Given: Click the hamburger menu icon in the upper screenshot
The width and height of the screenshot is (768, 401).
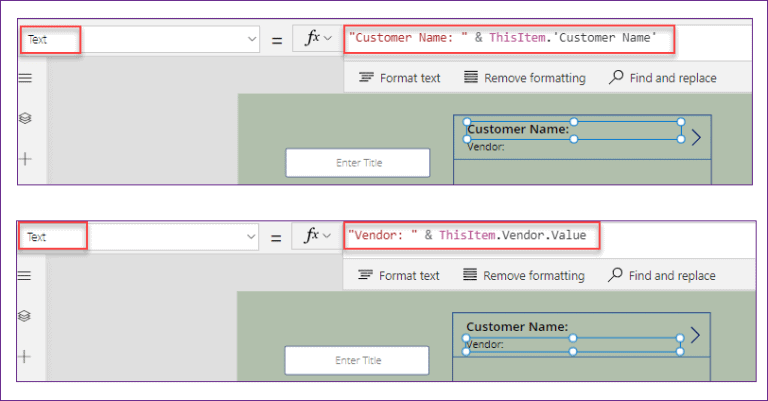Looking at the screenshot, I should click(26, 78).
